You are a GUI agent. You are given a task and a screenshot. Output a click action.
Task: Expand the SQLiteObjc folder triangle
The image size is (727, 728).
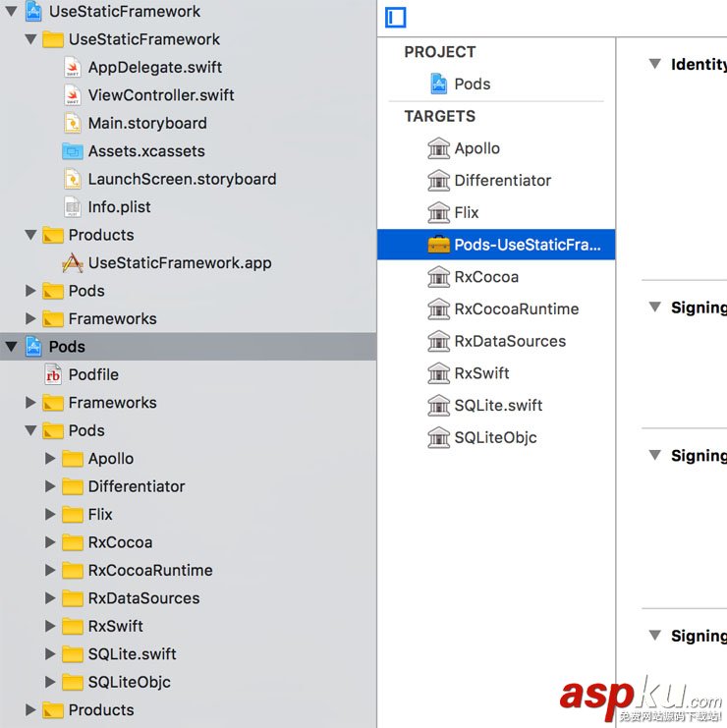(x=50, y=682)
